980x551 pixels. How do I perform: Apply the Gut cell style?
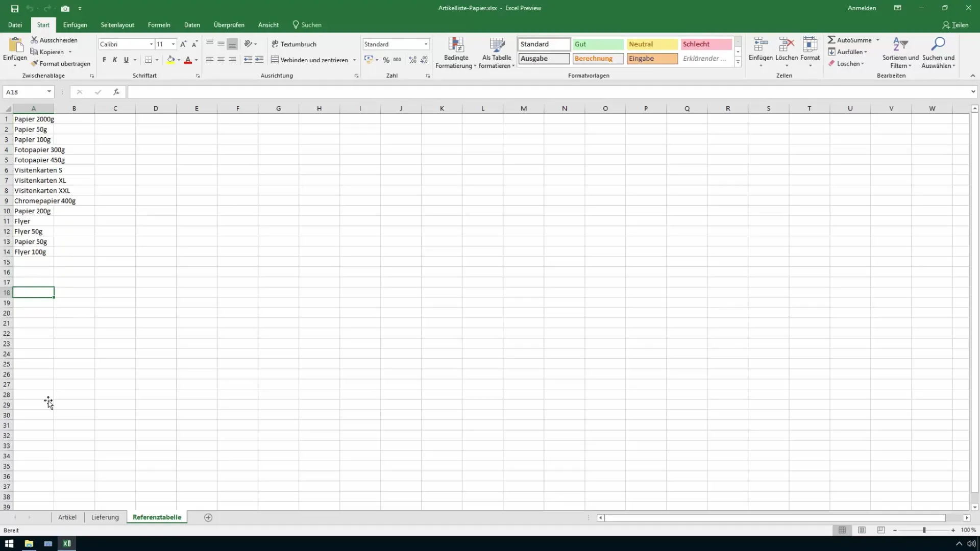tap(598, 44)
